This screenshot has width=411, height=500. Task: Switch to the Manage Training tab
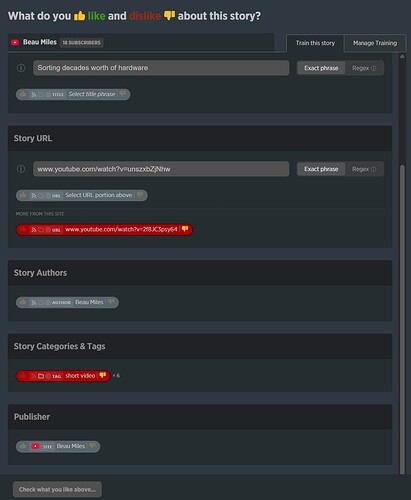(375, 43)
